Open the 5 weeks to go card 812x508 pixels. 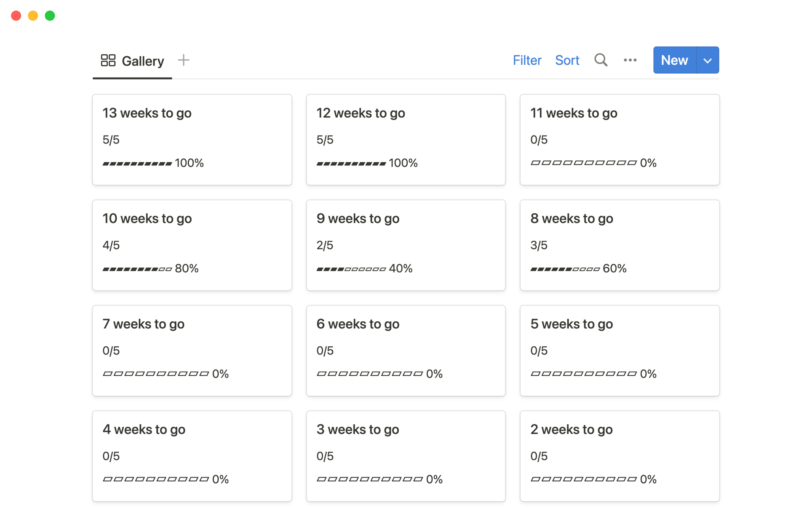click(x=619, y=350)
